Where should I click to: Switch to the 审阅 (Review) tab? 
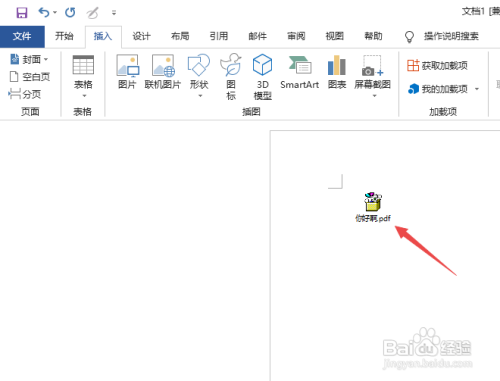[x=296, y=36]
